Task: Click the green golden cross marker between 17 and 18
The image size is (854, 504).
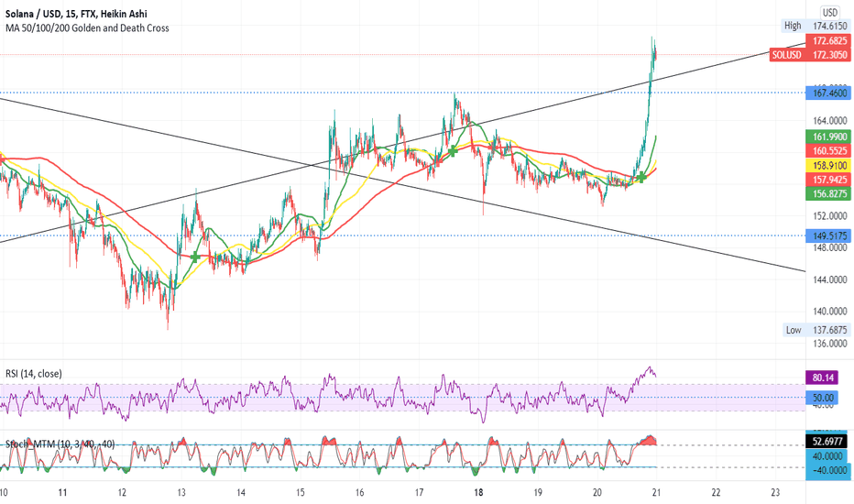Action: (x=452, y=151)
